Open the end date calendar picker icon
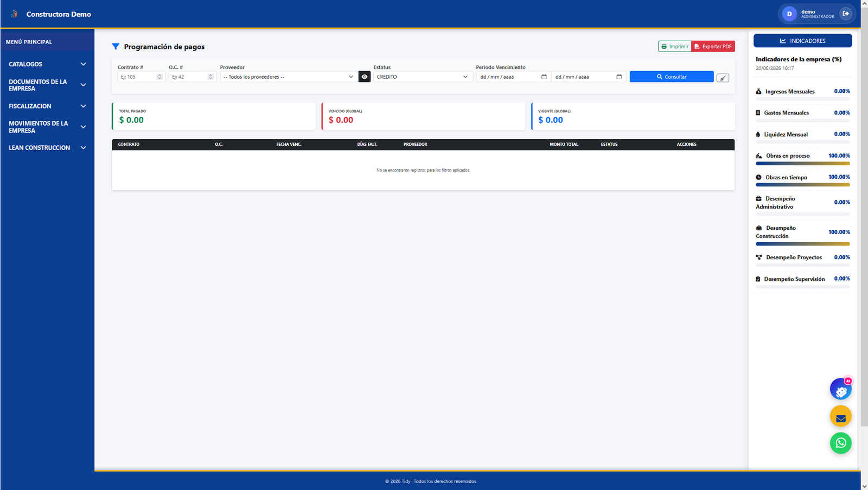This screenshot has width=868, height=490. [x=619, y=77]
